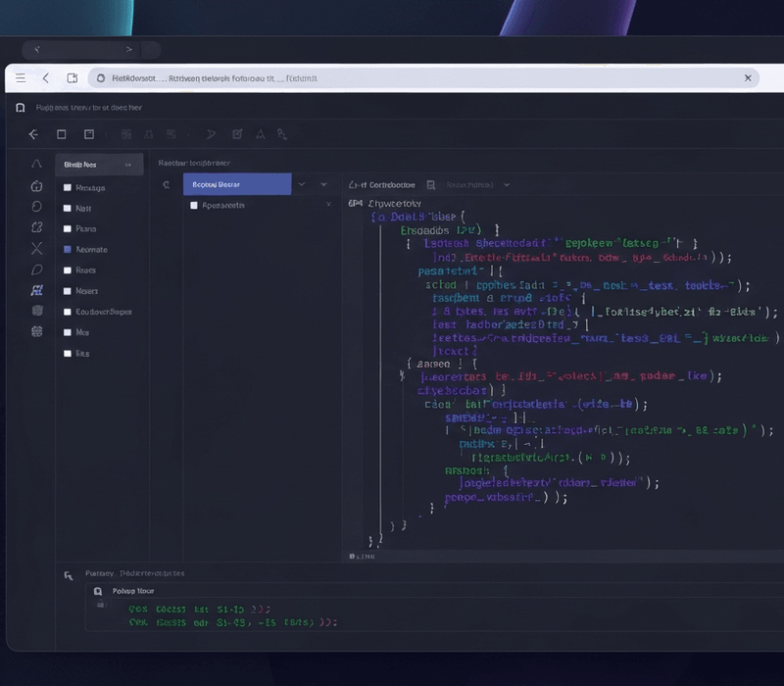Click code line starting with pasatebnt
The height and width of the screenshot is (686, 784).
tap(460, 271)
